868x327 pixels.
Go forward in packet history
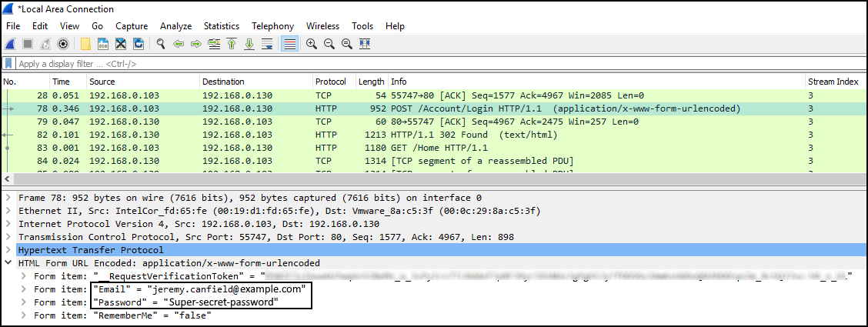point(196,44)
